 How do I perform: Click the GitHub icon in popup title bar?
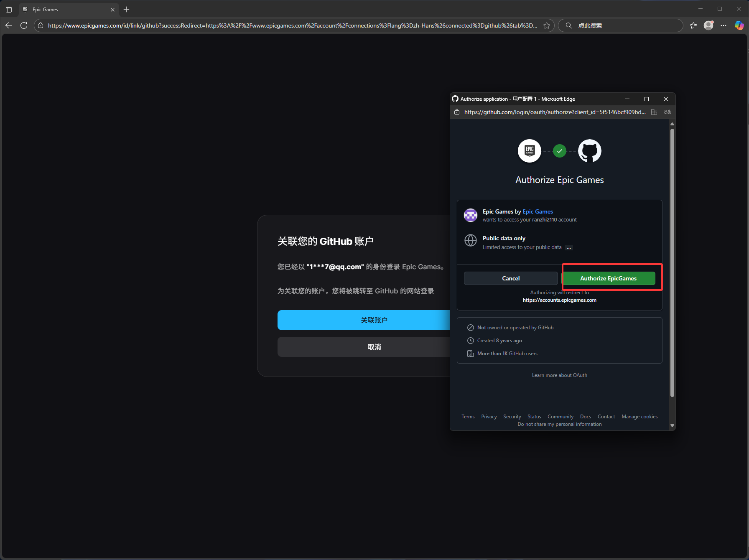click(455, 99)
